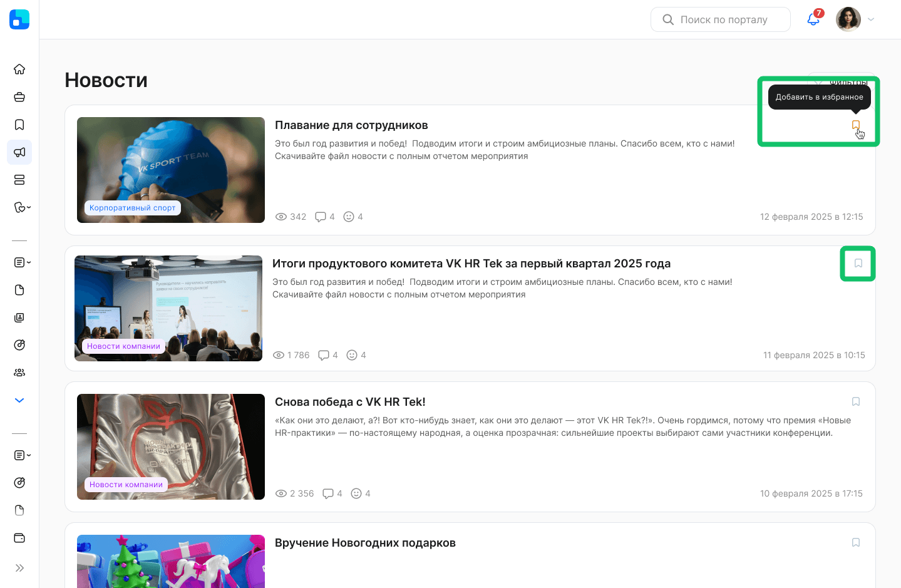Click the briefcase icon in the sidebar
The height and width of the screenshot is (588, 901).
pos(19,97)
